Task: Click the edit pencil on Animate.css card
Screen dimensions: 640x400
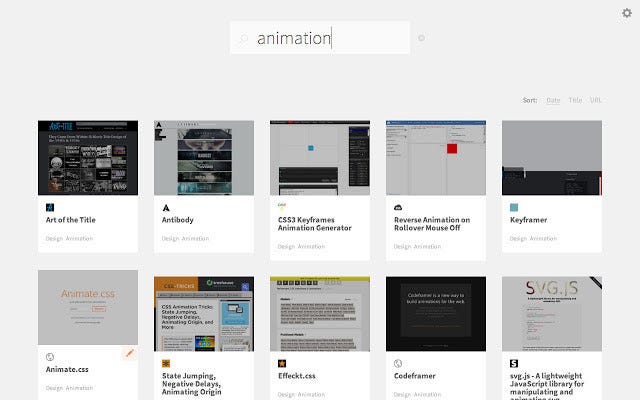Action: (x=129, y=353)
